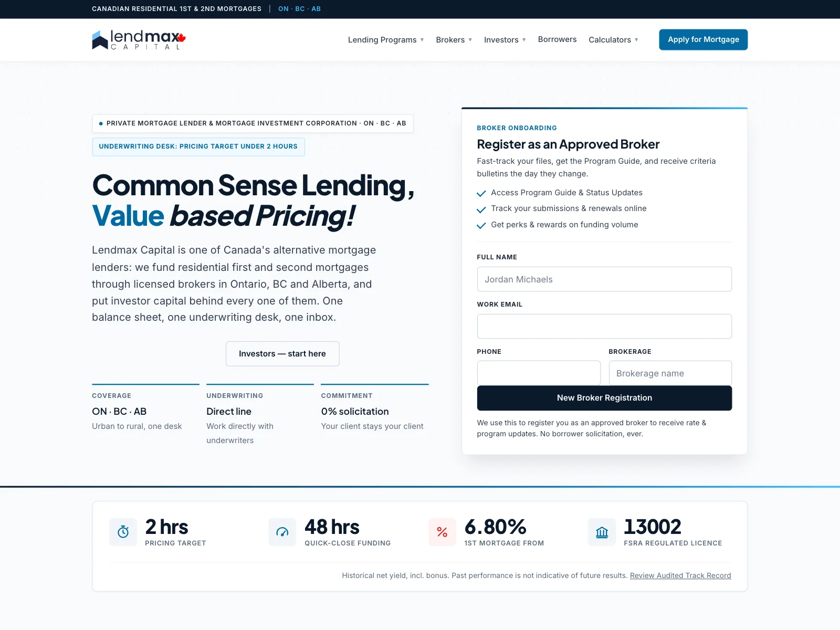Viewport: 840px width, 630px height.
Task: Click 'Canadian Residential 1st & 2nd Mortgages' text
Action: pyautogui.click(x=176, y=9)
